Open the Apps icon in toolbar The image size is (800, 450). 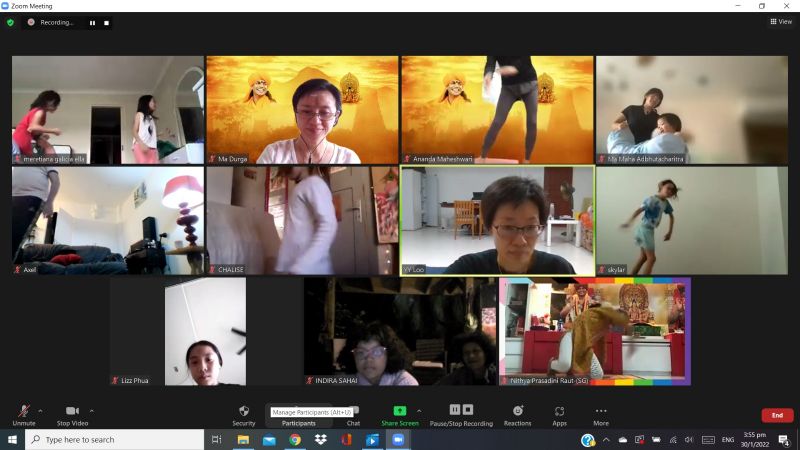[559, 411]
